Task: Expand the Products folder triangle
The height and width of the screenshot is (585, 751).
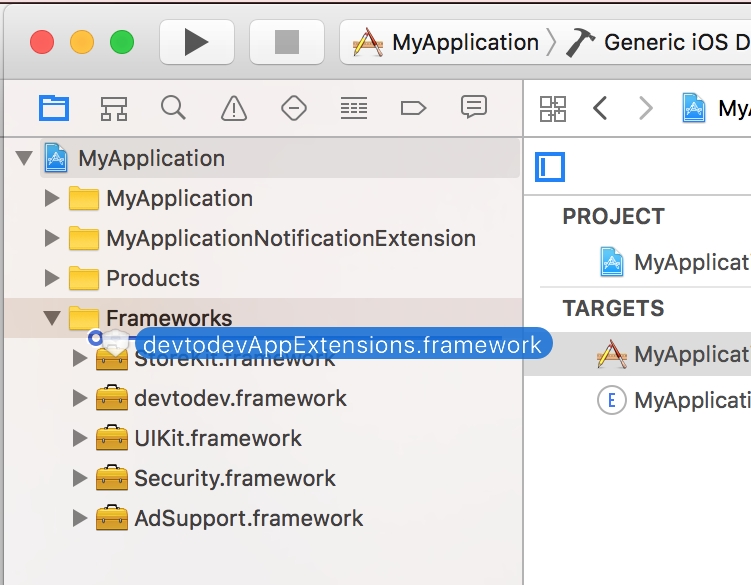Action: 51,278
